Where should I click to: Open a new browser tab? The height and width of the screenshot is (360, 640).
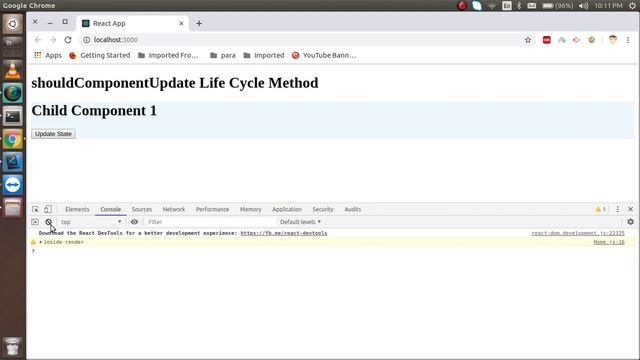click(x=199, y=24)
